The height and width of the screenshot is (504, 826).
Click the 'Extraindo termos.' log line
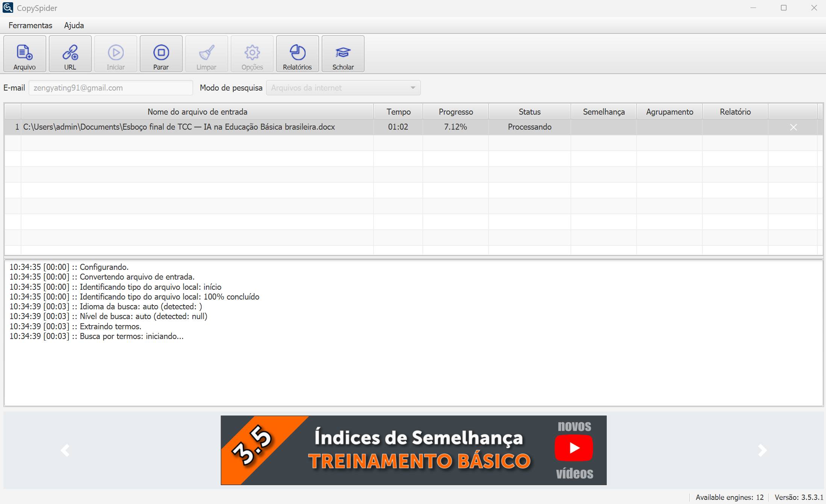[75, 326]
